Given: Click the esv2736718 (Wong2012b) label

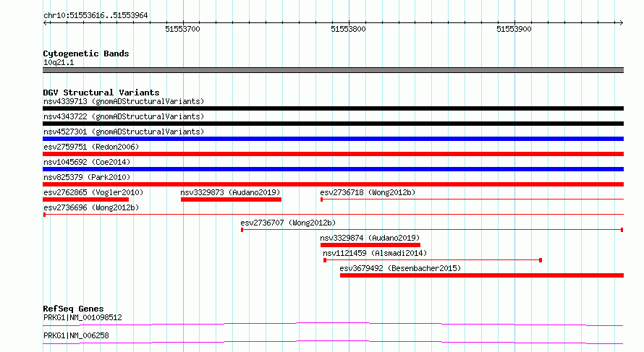Looking at the screenshot, I should 368,192.
